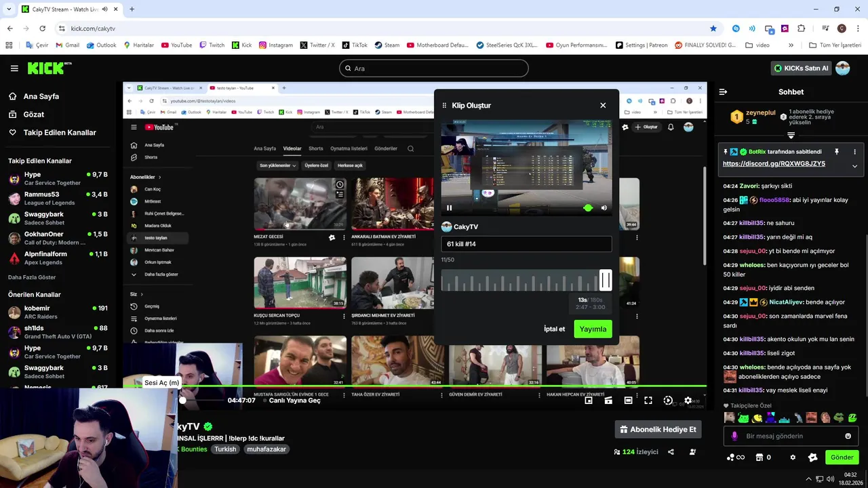Share the stream via share icon
868x488 pixels.
671,452
